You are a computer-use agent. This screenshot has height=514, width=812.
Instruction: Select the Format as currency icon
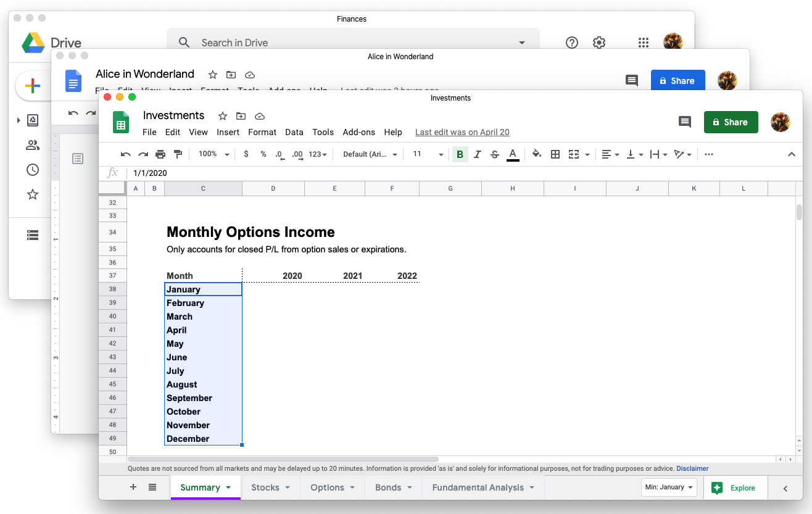pos(246,154)
